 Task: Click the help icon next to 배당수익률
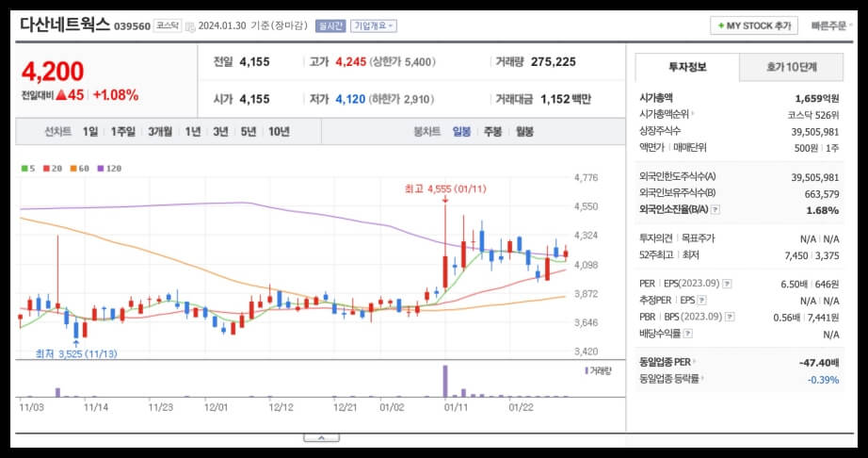(x=687, y=334)
